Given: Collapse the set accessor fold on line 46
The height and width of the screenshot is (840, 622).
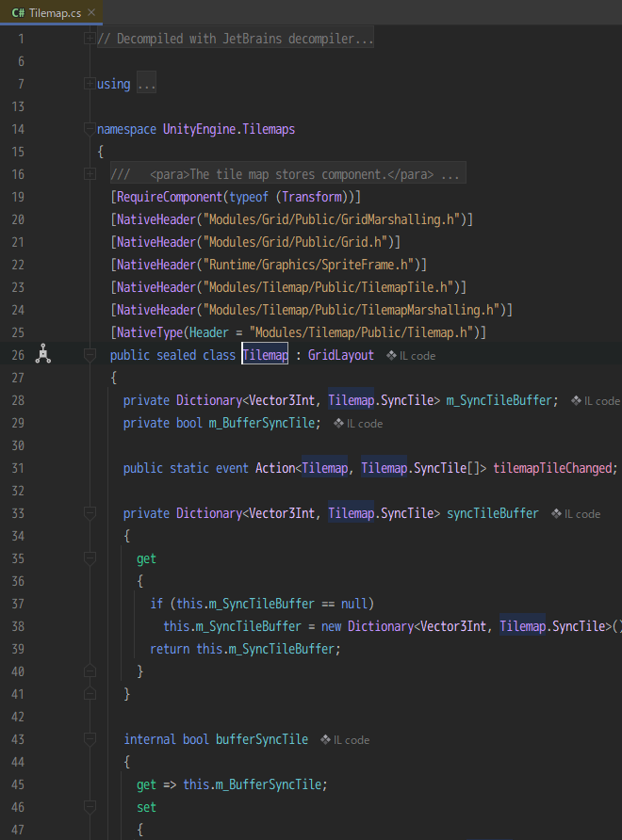Looking at the screenshot, I should click(90, 807).
